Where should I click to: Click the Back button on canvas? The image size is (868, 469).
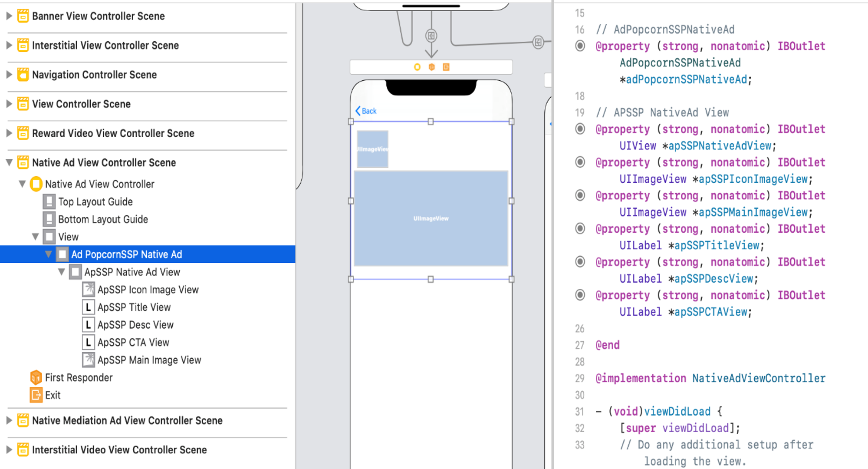(x=366, y=111)
